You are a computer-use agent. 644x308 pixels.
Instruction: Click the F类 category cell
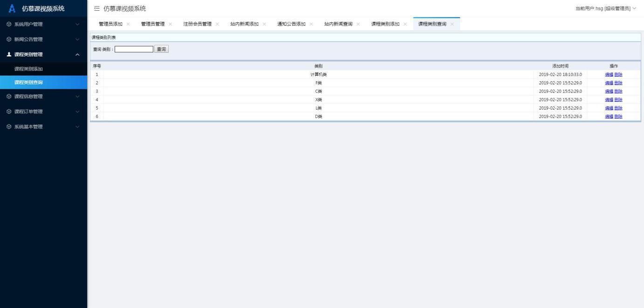(x=319, y=83)
